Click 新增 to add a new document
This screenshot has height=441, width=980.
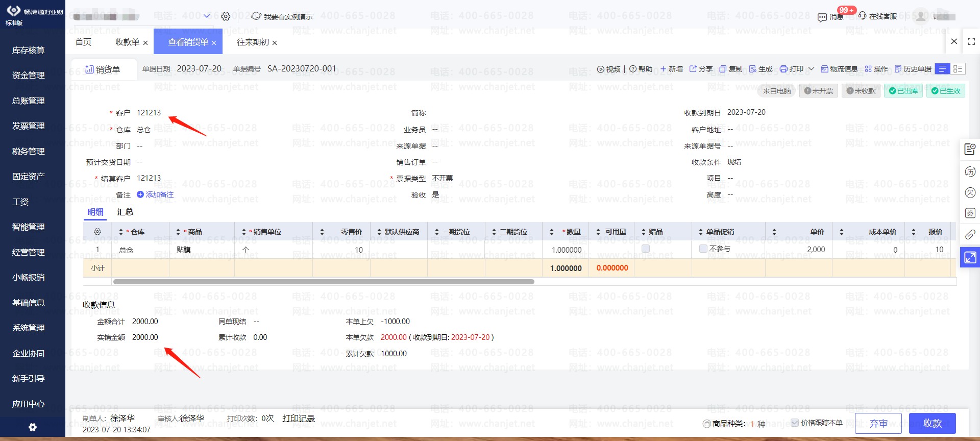point(671,69)
